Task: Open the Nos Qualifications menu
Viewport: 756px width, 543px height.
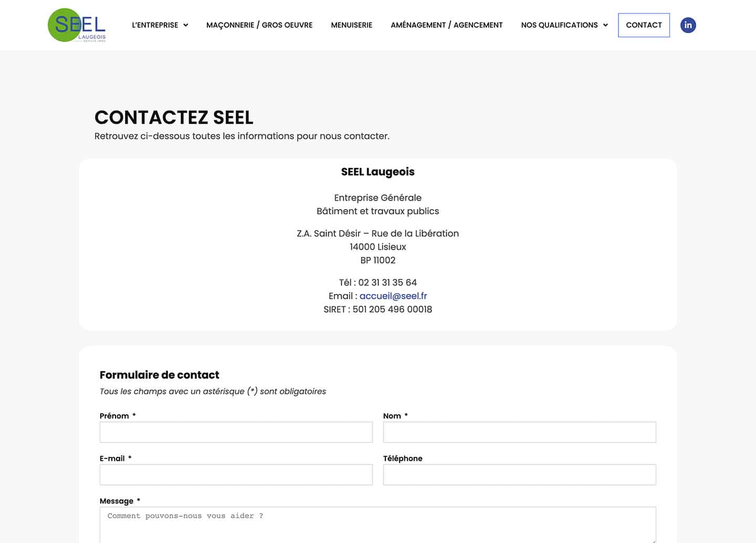Action: pos(559,25)
